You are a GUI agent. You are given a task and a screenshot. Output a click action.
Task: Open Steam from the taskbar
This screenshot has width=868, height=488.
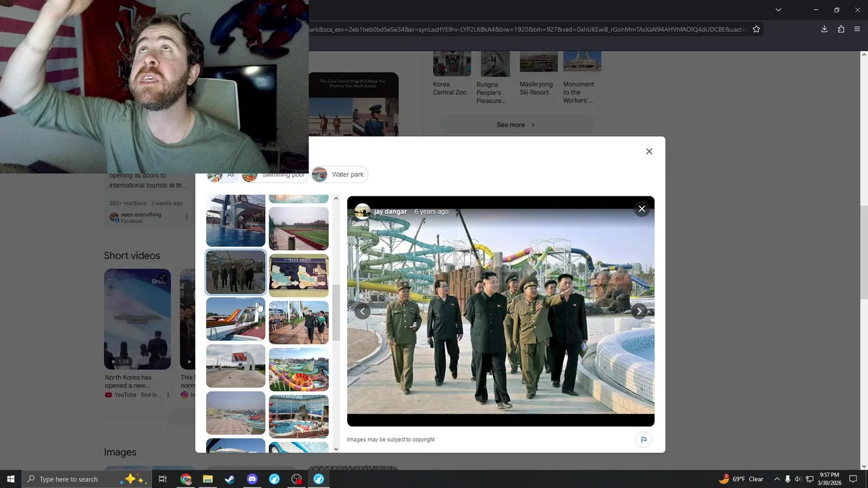230,479
